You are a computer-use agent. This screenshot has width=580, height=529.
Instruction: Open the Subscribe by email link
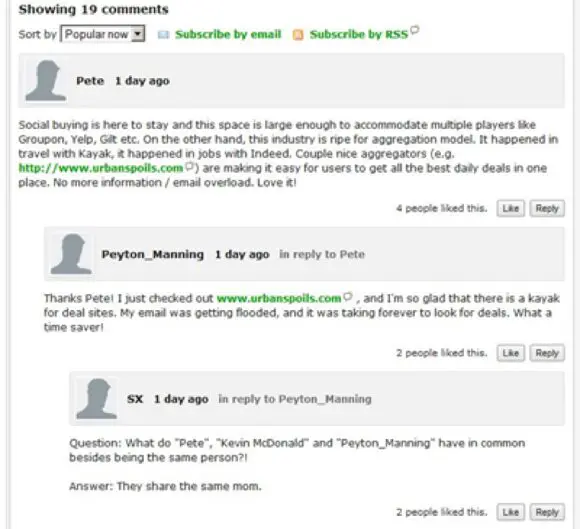(228, 34)
